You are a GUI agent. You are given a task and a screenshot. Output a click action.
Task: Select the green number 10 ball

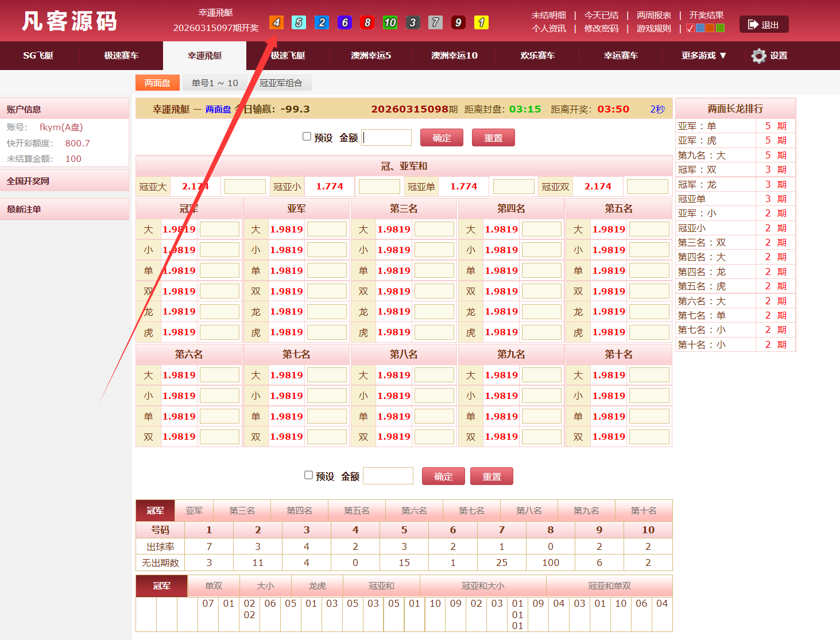pos(390,22)
